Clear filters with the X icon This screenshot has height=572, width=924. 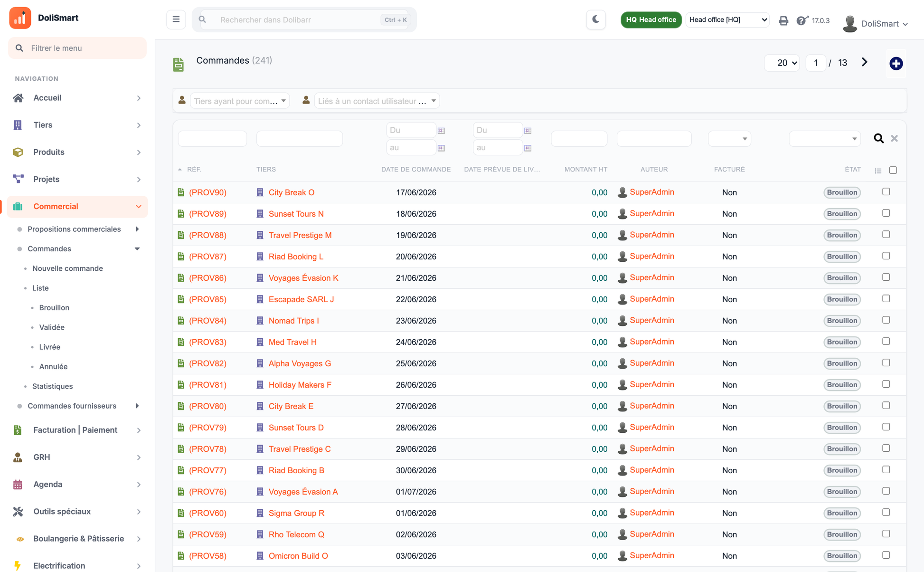pos(894,138)
